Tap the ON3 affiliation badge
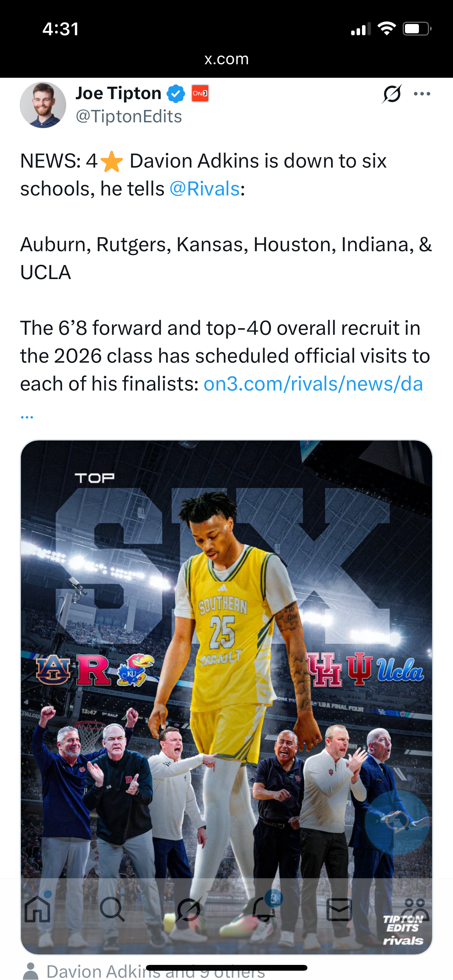 point(200,93)
